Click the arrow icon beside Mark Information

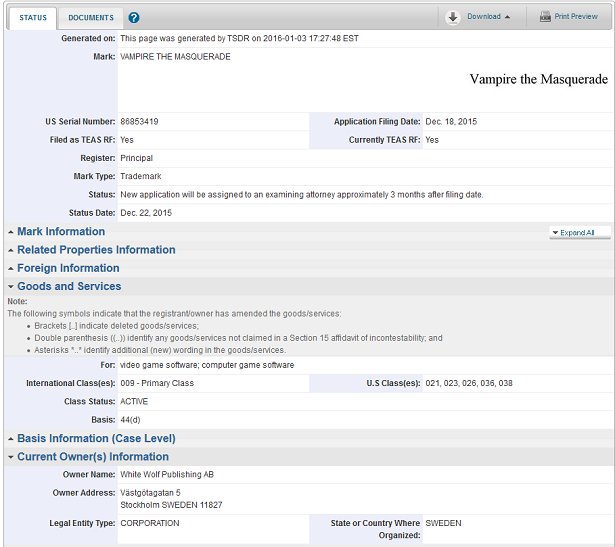[x=10, y=232]
